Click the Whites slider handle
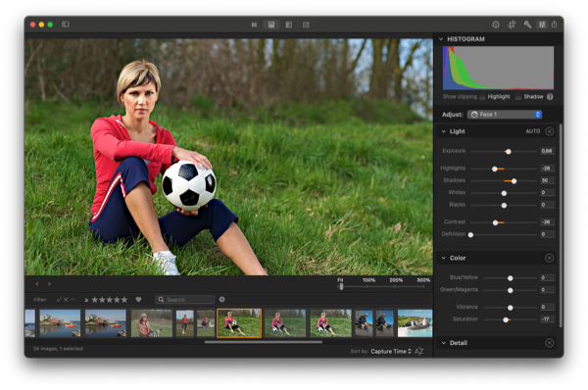Screen dimensions: 588x390 pyautogui.click(x=504, y=193)
